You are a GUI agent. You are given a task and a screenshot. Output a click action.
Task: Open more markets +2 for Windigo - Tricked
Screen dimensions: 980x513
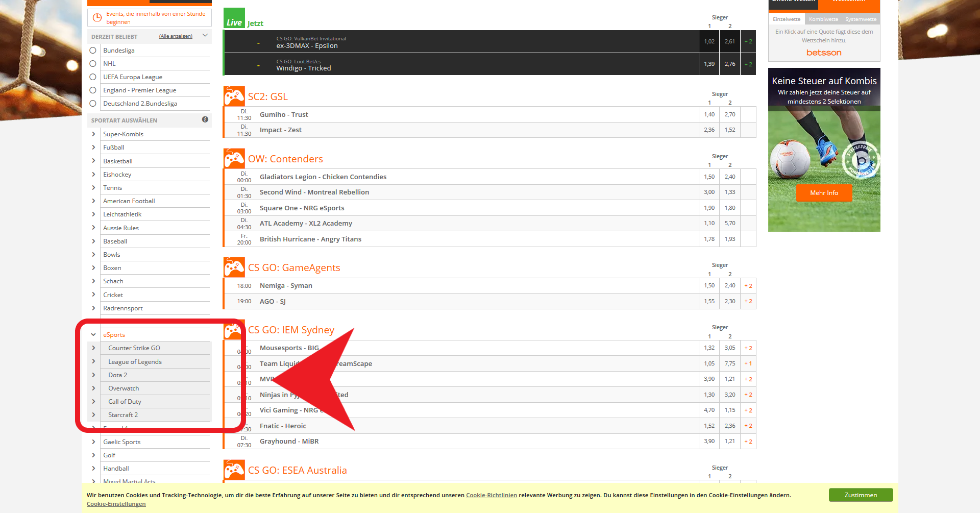point(748,64)
